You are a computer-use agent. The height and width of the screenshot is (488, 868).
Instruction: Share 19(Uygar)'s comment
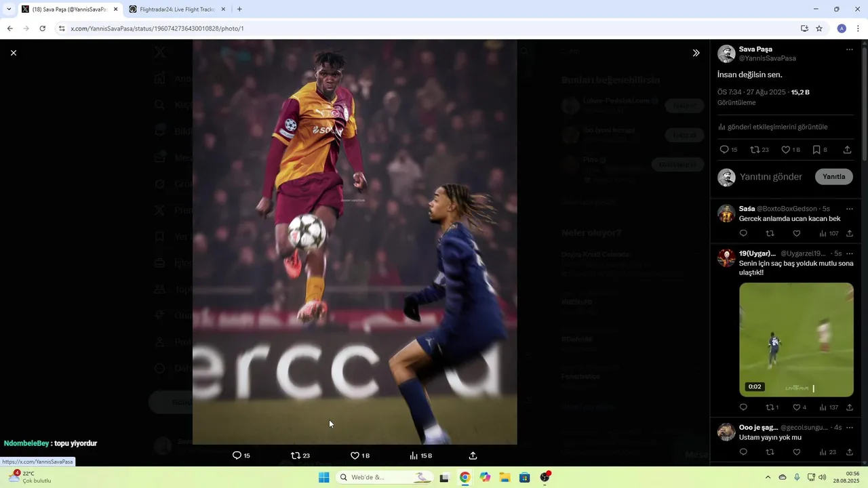click(x=849, y=407)
